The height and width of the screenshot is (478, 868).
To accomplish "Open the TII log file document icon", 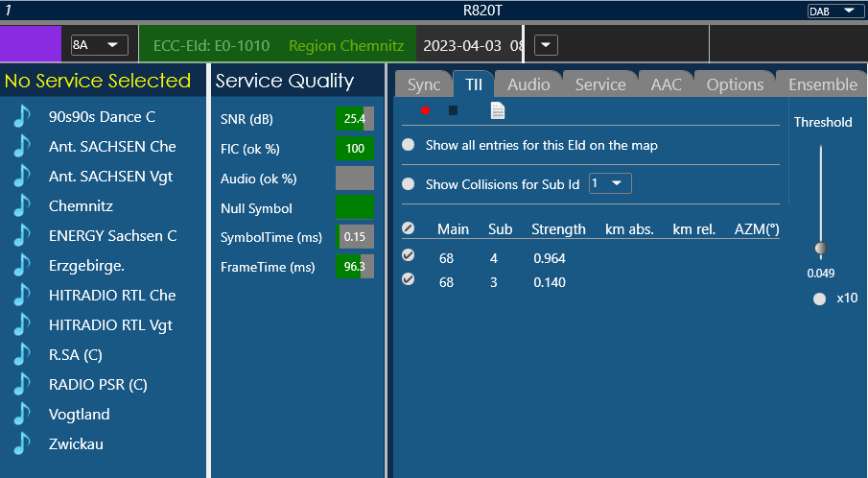I will click(x=498, y=110).
